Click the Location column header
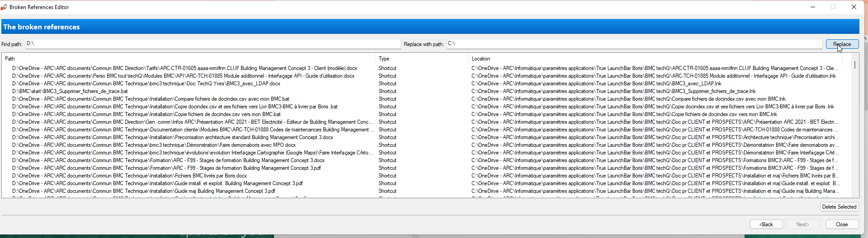Viewport: 868px width, 238px height. pyautogui.click(x=655, y=59)
